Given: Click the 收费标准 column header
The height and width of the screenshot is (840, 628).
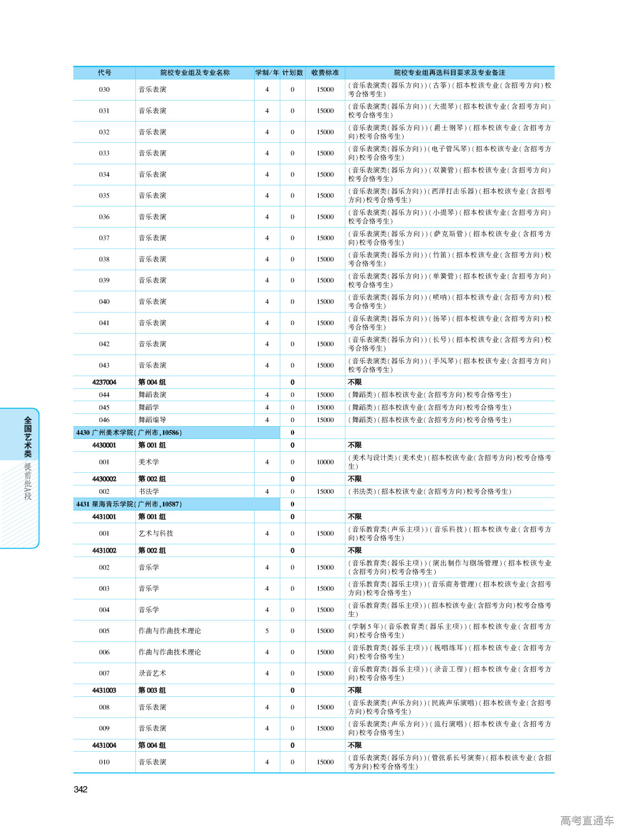Looking at the screenshot, I should (x=325, y=73).
